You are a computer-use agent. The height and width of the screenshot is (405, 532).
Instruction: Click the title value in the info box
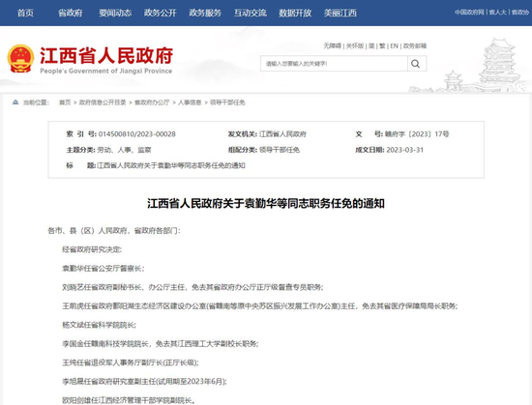pos(171,165)
